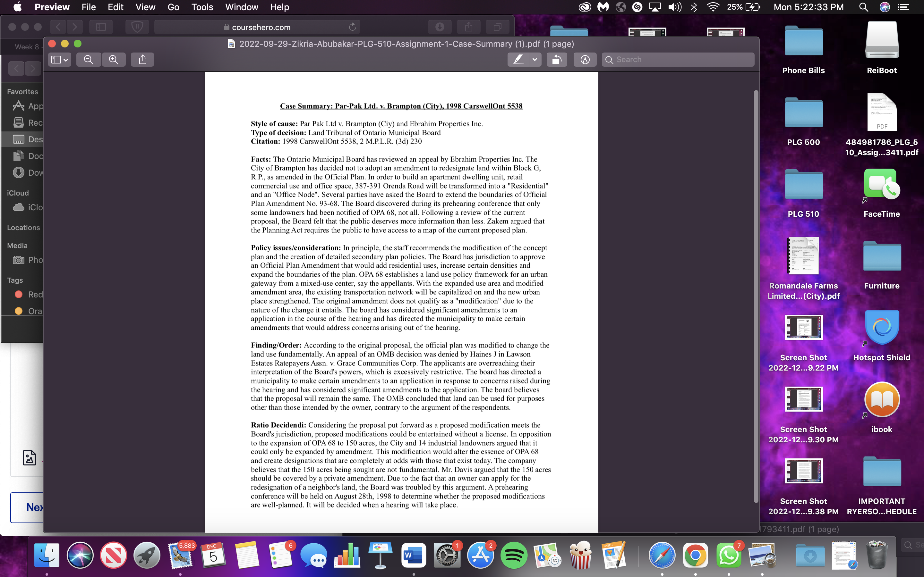Viewport: 924px width, 577px height.
Task: Click the Zoom Out magnifier button
Action: coord(89,60)
